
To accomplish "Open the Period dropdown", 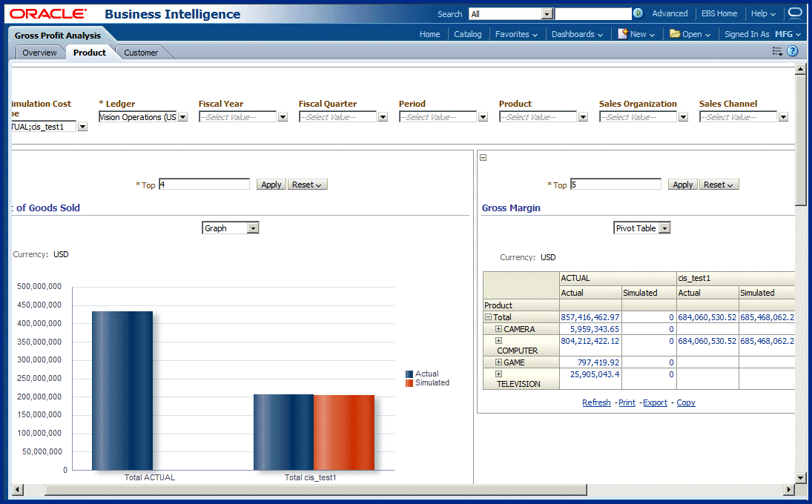I will (x=483, y=117).
